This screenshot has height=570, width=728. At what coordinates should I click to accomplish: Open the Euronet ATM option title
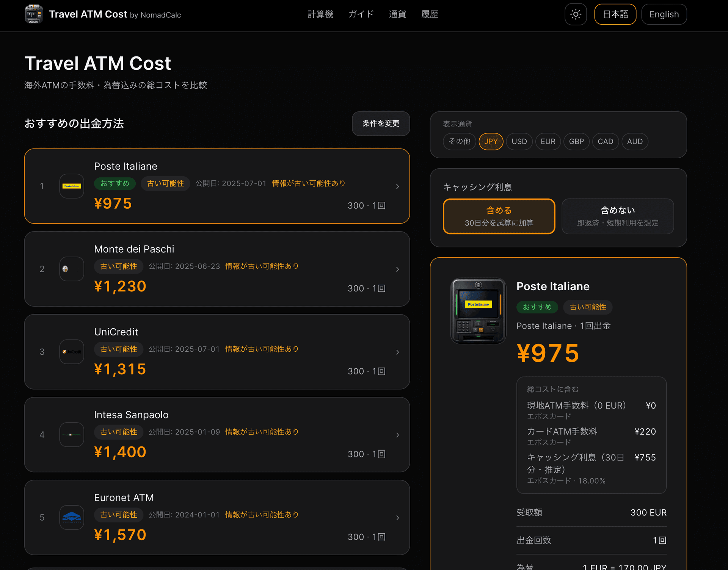[124, 498]
